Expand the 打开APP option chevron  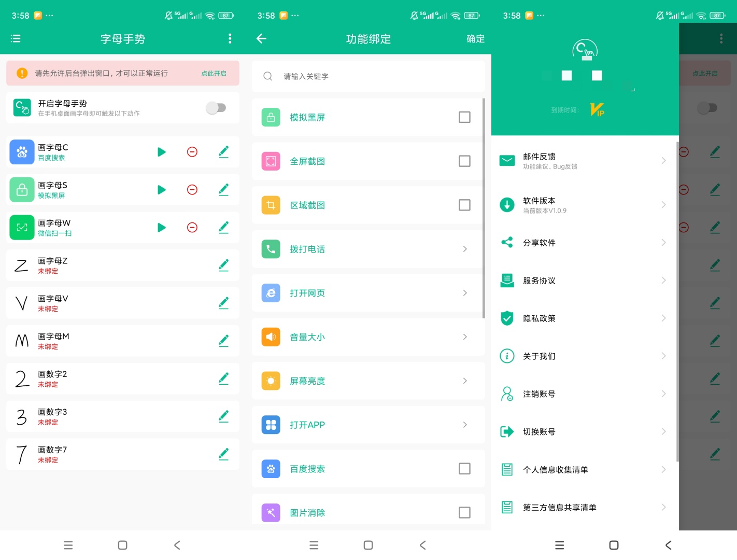(465, 425)
